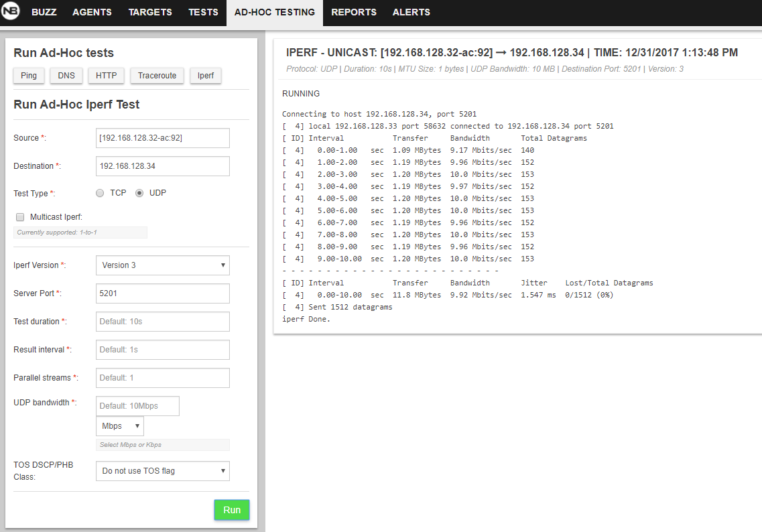
Task: Select the Traceroute test button
Action: pyautogui.click(x=157, y=76)
